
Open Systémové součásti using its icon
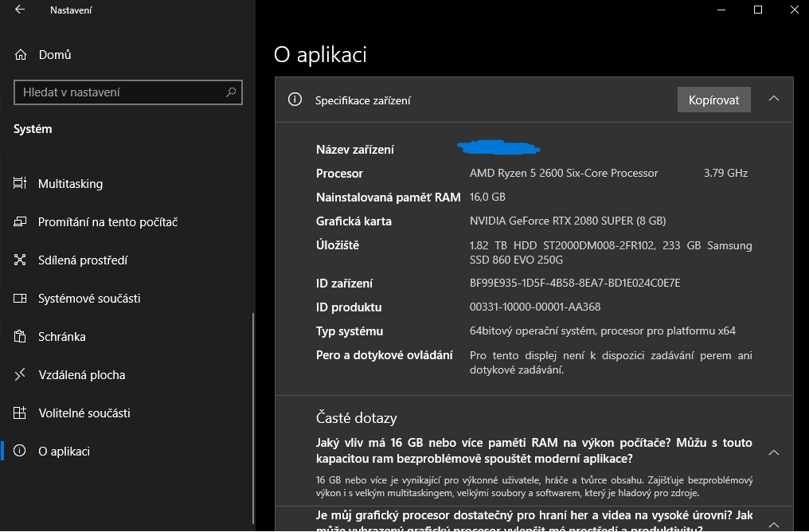point(20,298)
